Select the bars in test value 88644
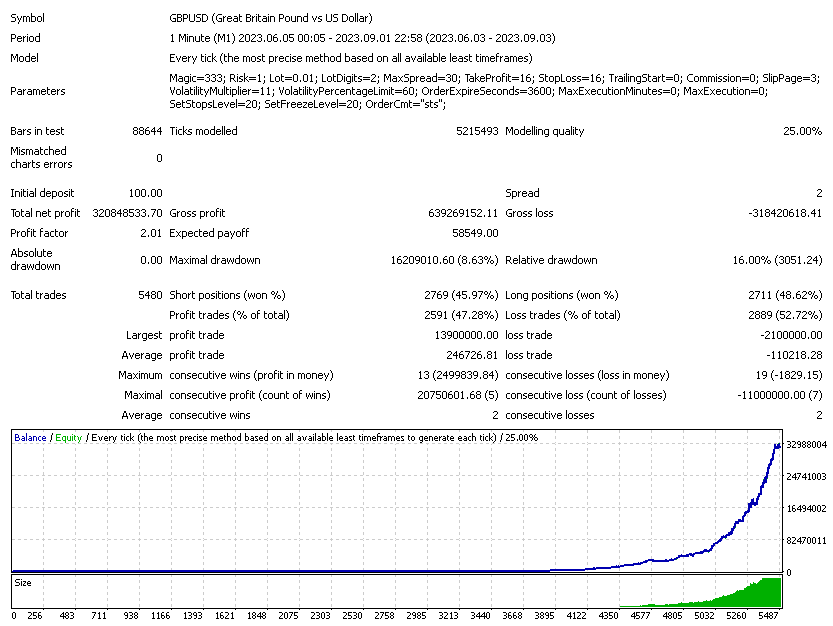 tap(147, 131)
